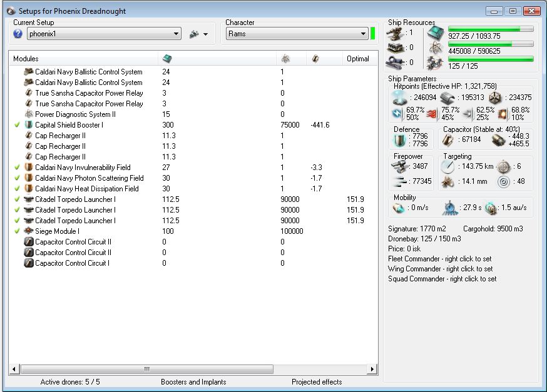
Task: Click Squad Commander right click to set
Action: 442,279
